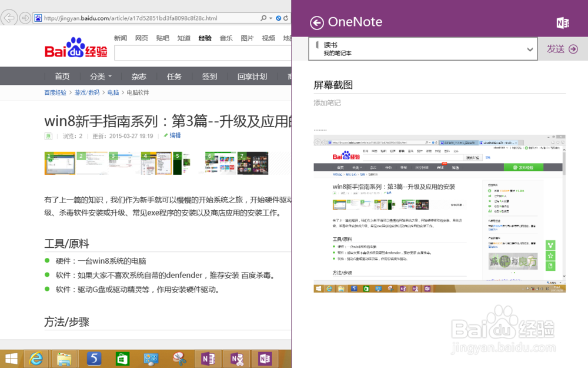The image size is (588, 368).
Task: Click the 游戏/数码 breadcrumb link
Action: 87,92
